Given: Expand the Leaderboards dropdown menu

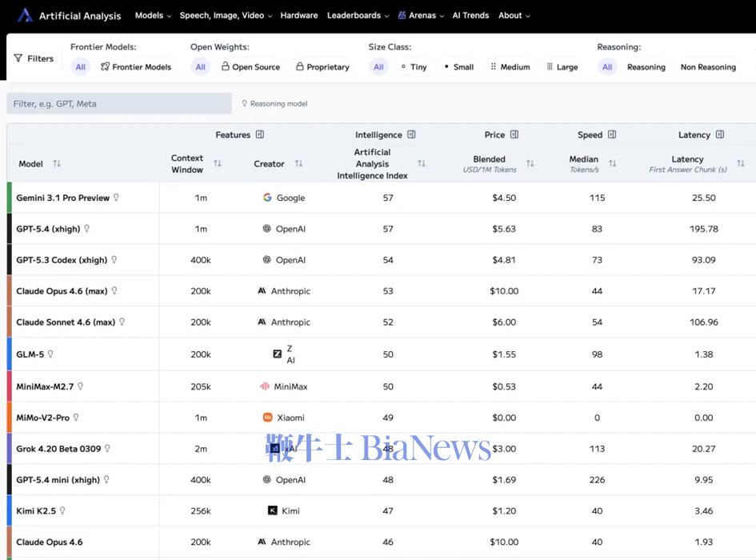Looking at the screenshot, I should (x=358, y=15).
